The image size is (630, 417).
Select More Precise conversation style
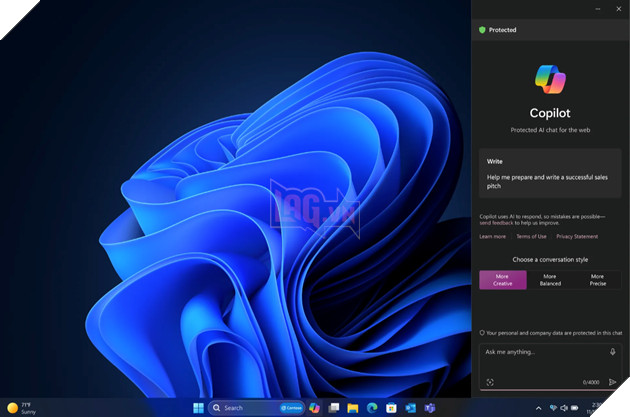pyautogui.click(x=597, y=280)
